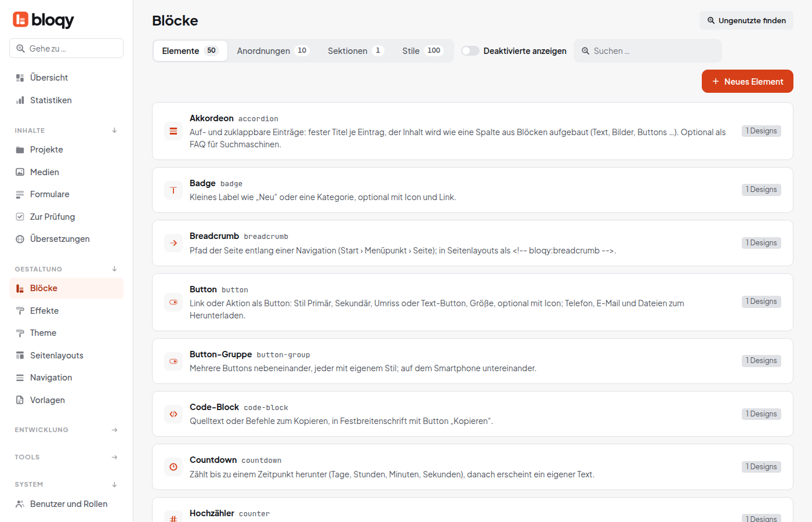
Task: Expand the TOOLS sidebar section
Action: (x=114, y=457)
